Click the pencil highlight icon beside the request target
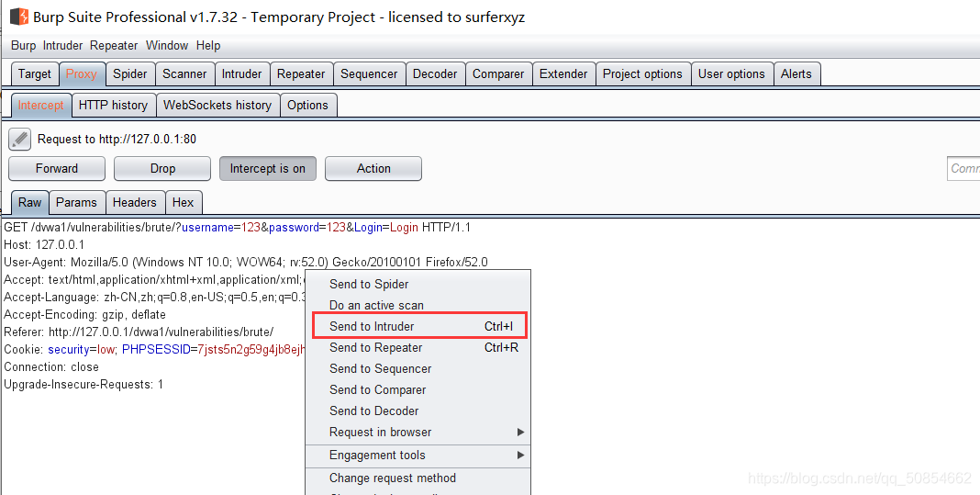The width and height of the screenshot is (980, 495). click(x=19, y=139)
